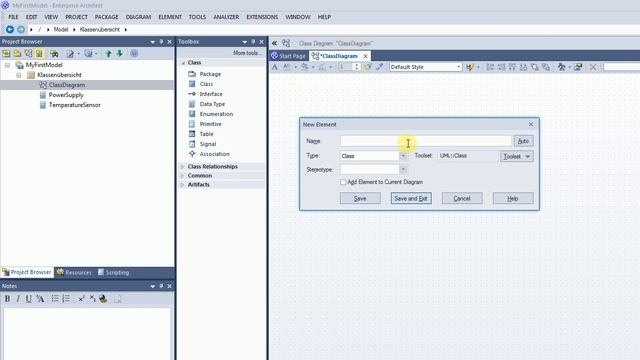
Task: Switch to the Start Page tab
Action: coord(289,56)
